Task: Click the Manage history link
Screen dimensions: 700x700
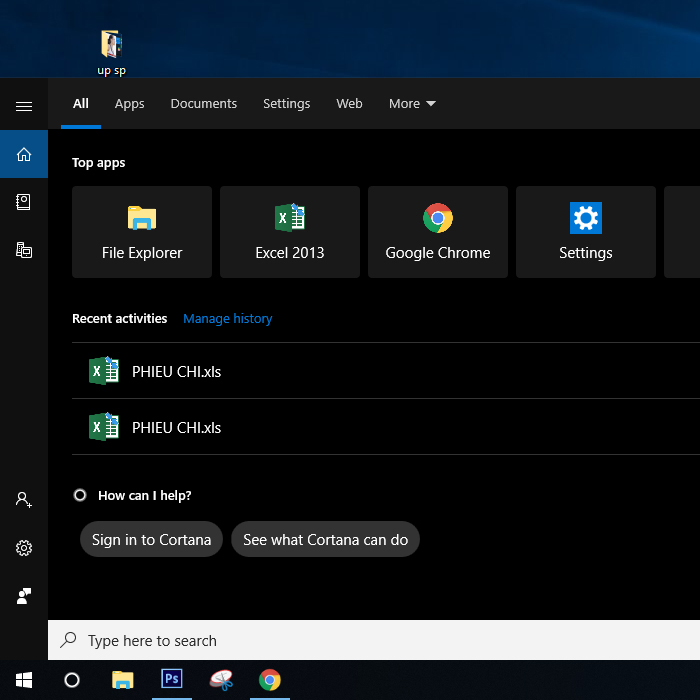Action: pos(228,318)
